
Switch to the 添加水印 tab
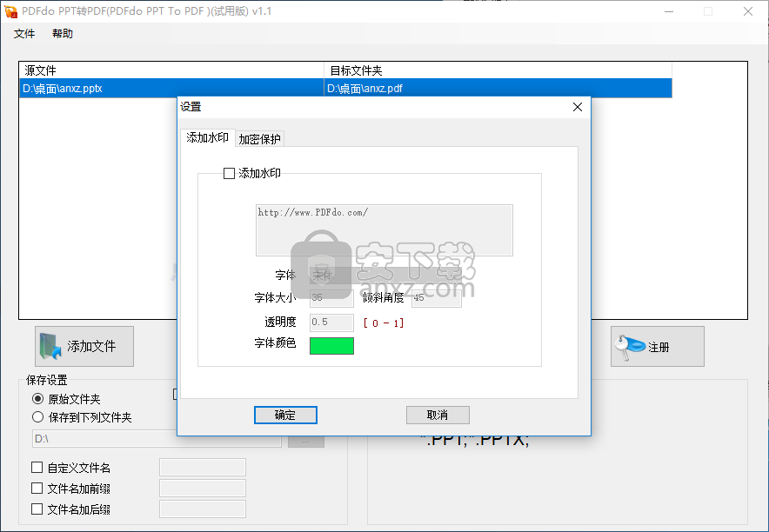pos(207,137)
